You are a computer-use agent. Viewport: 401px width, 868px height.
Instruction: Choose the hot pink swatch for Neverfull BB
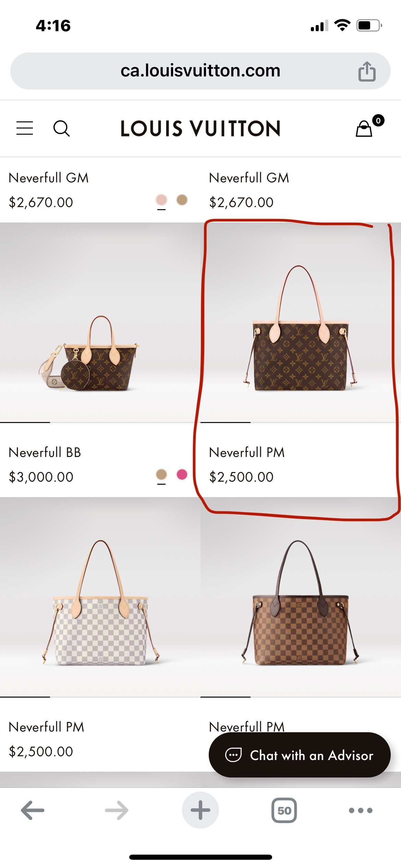click(x=182, y=474)
